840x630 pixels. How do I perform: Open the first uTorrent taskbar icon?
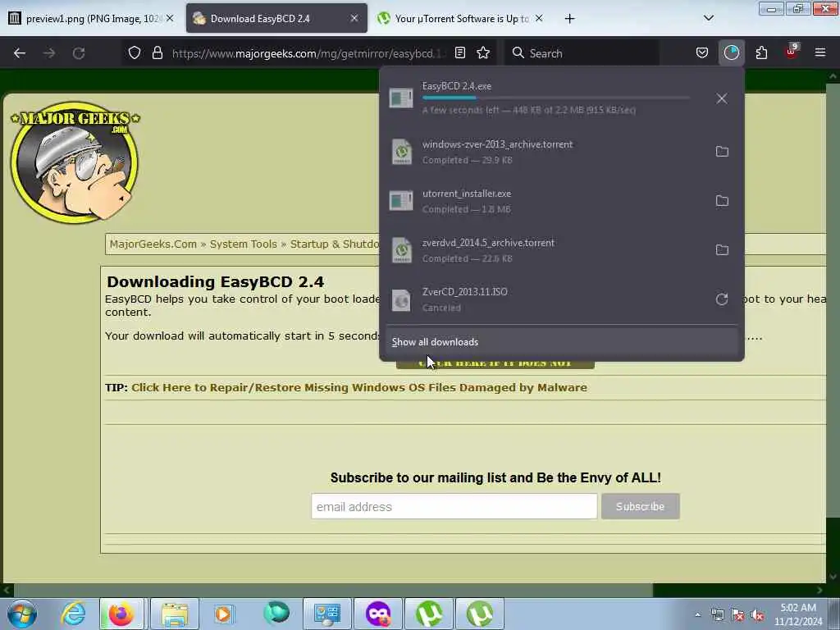tap(429, 614)
